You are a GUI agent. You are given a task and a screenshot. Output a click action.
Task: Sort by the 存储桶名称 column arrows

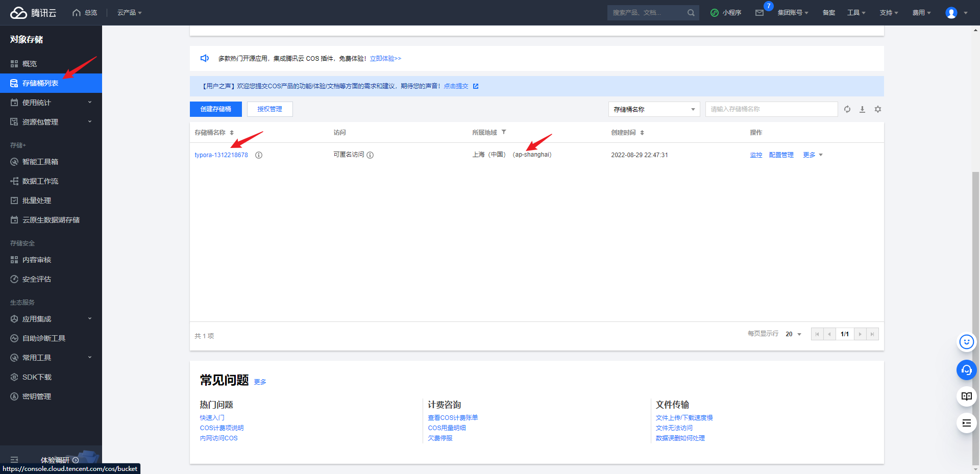pos(232,133)
